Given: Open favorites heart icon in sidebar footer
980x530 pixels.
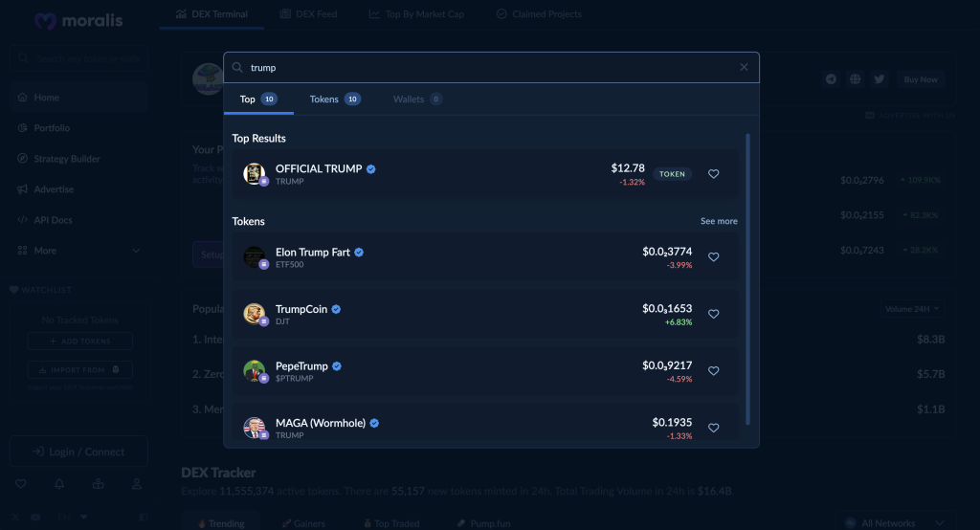Looking at the screenshot, I should 21,484.
